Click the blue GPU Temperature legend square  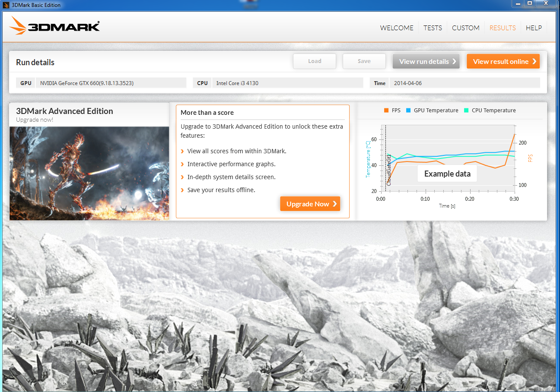pyautogui.click(x=408, y=111)
